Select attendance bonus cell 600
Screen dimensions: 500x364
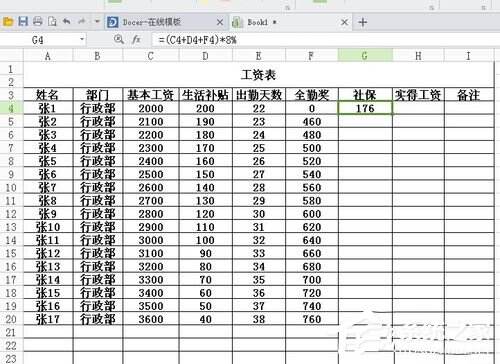[x=311, y=214]
